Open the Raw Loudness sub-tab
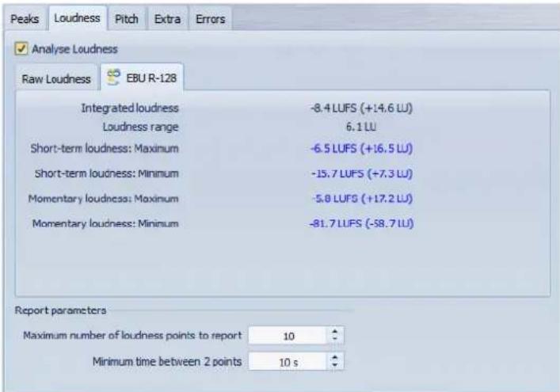The height and width of the screenshot is (392, 560). click(x=56, y=79)
